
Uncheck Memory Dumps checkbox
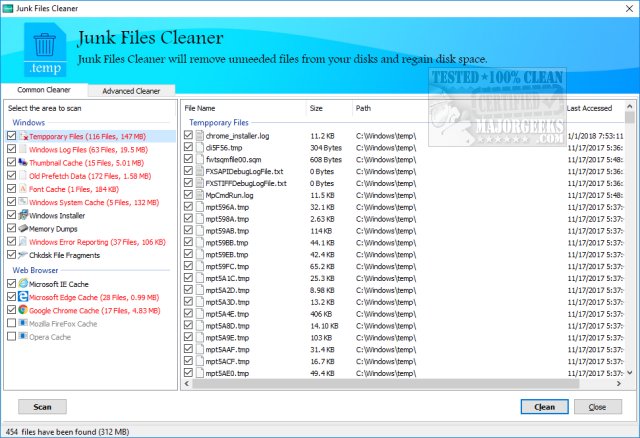click(11, 228)
